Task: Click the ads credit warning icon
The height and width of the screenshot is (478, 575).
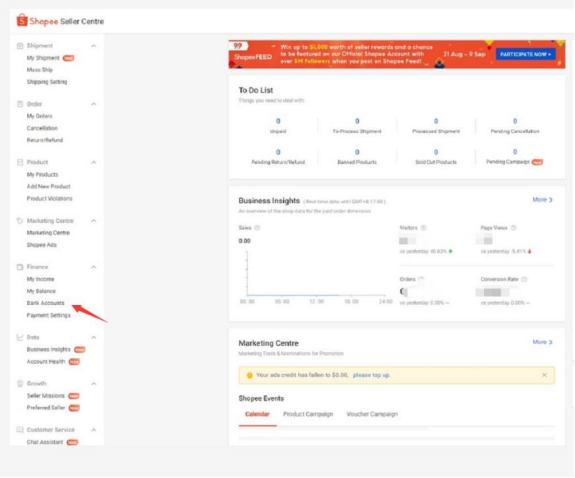Action: (250, 375)
